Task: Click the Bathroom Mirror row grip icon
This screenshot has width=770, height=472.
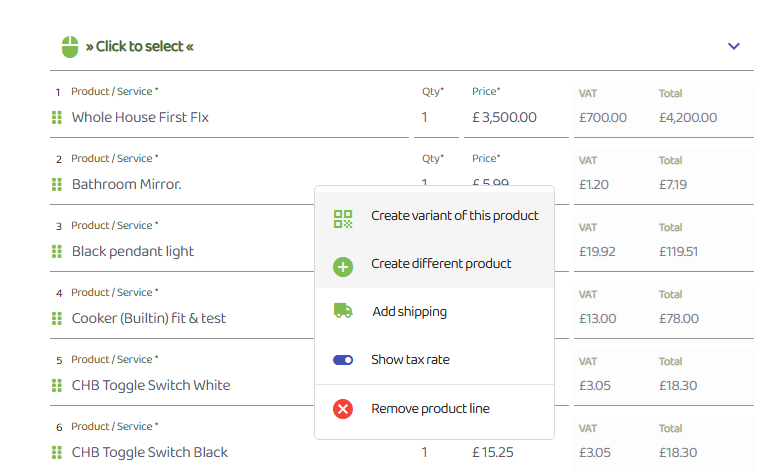Action: [57, 184]
